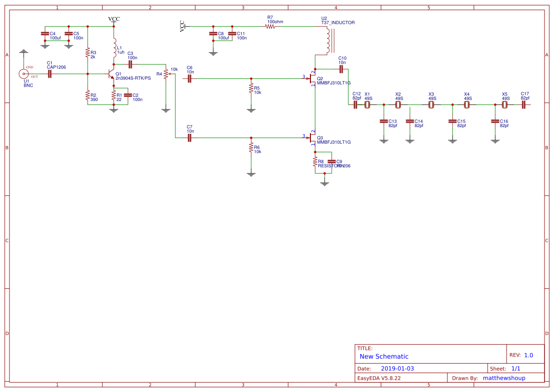Select the C5 100n capacitor symbol
554x392 pixels.
(69, 34)
